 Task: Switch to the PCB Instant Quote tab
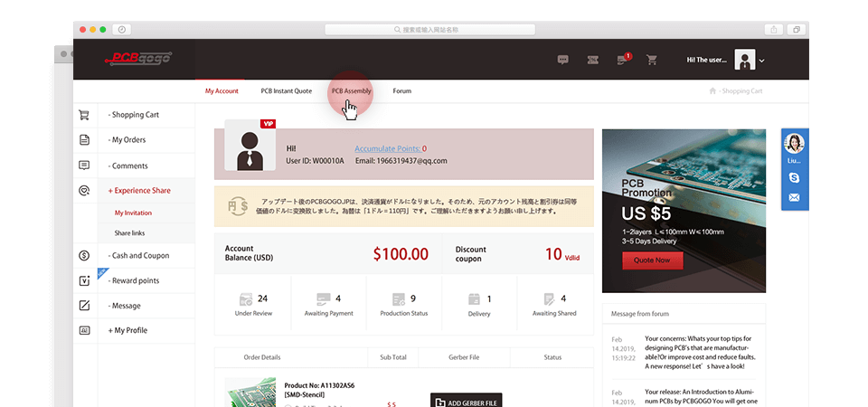[x=286, y=91]
